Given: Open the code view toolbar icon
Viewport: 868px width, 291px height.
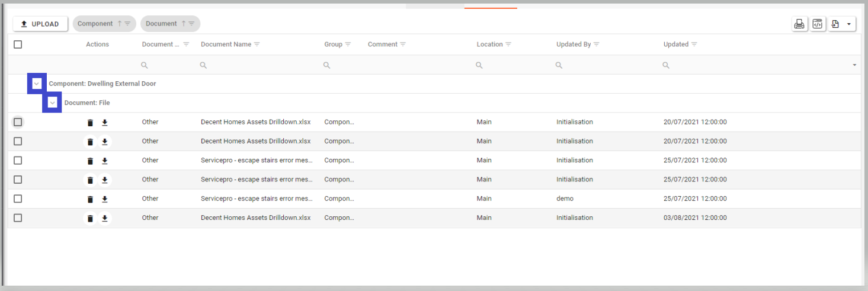Looking at the screenshot, I should click(818, 24).
